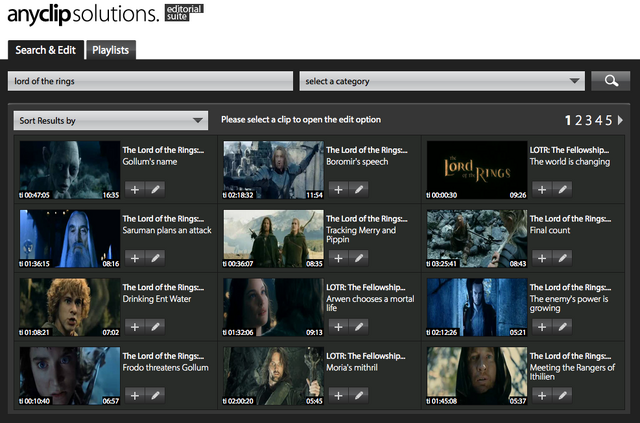Click the Final count title text

click(550, 230)
